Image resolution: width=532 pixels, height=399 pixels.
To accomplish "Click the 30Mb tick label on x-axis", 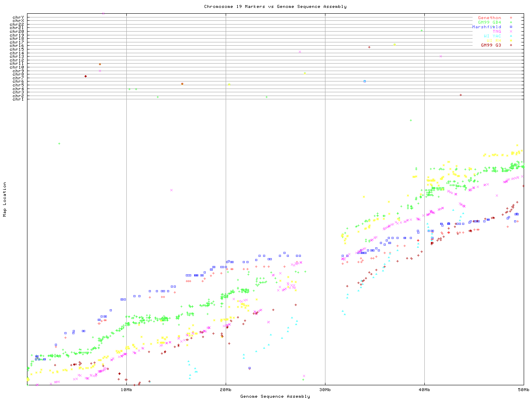I will 325,390.
